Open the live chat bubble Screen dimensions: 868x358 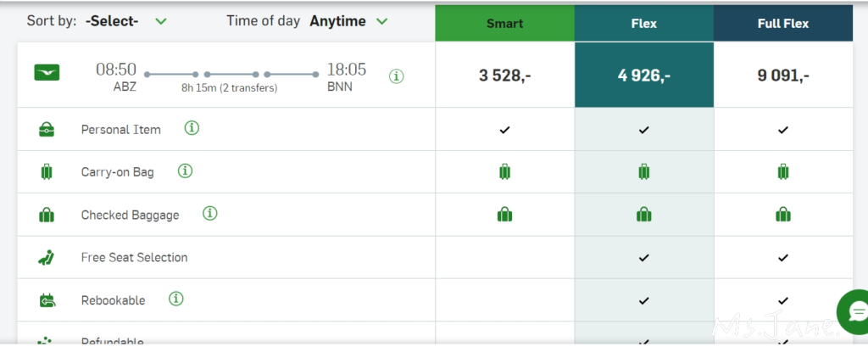[x=854, y=311]
